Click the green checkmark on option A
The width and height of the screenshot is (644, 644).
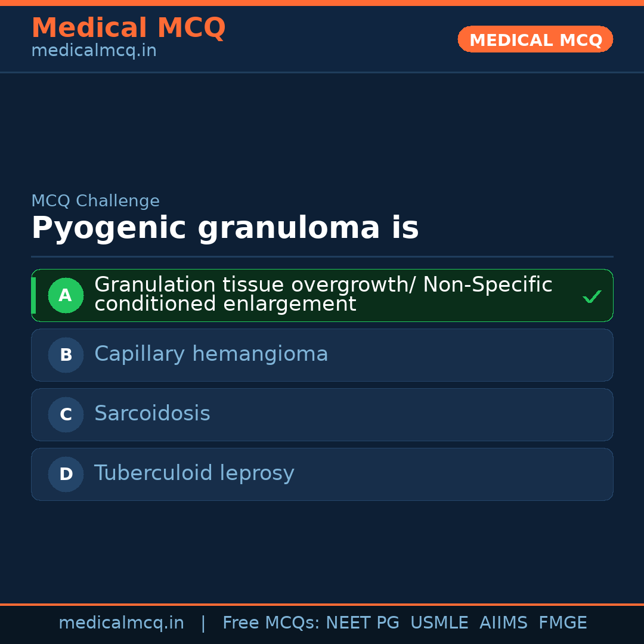coord(592,296)
